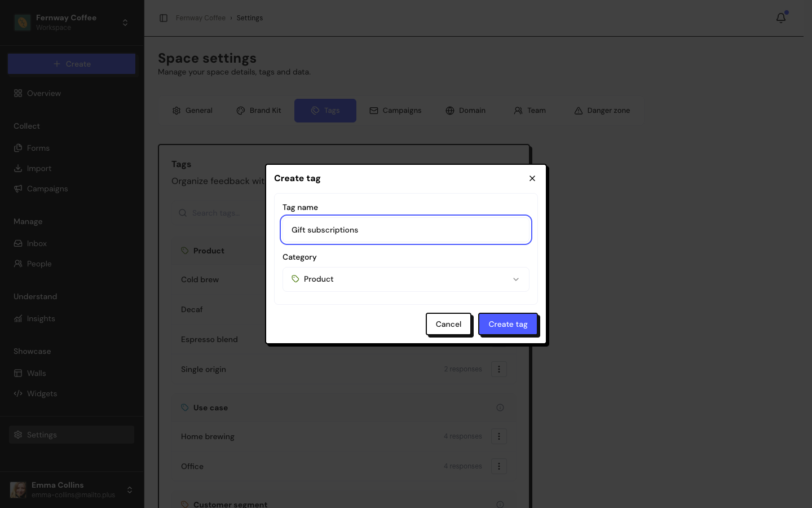
Task: Click the Fernway Coffee workspace logo
Action: (23, 23)
